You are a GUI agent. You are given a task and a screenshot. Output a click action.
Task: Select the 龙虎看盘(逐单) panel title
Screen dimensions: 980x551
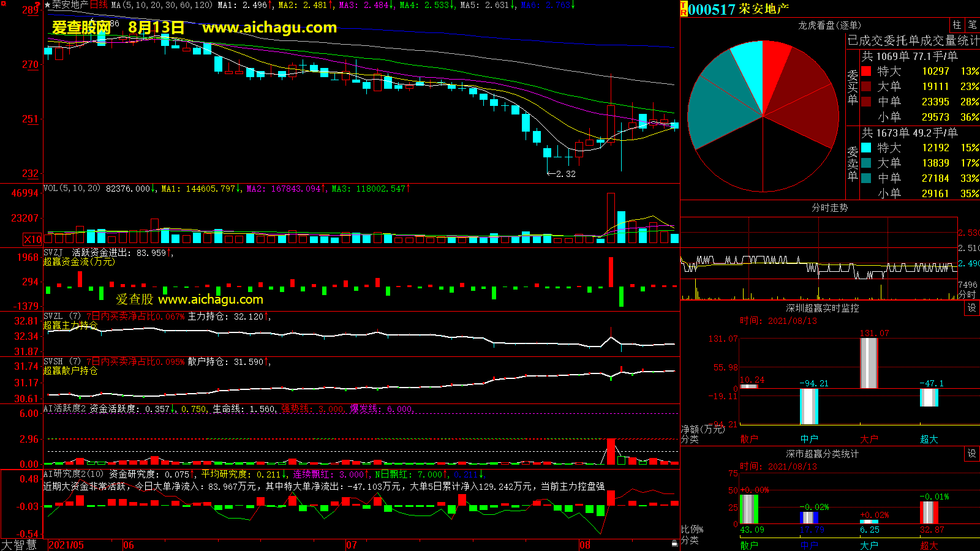point(829,25)
